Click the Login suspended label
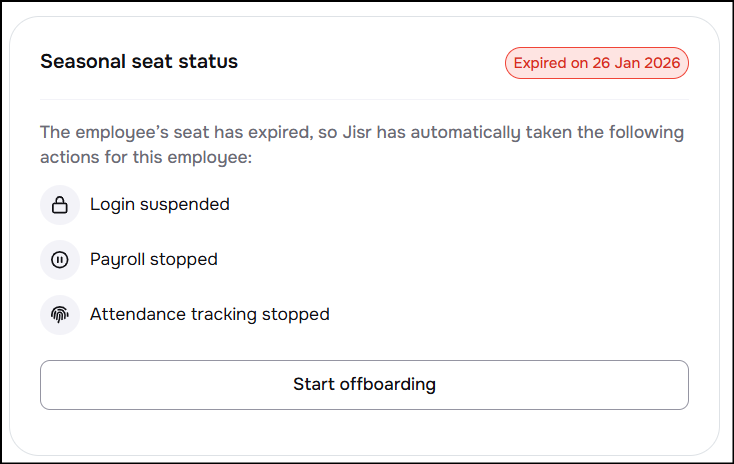Image resolution: width=734 pixels, height=464 pixels. click(x=160, y=205)
